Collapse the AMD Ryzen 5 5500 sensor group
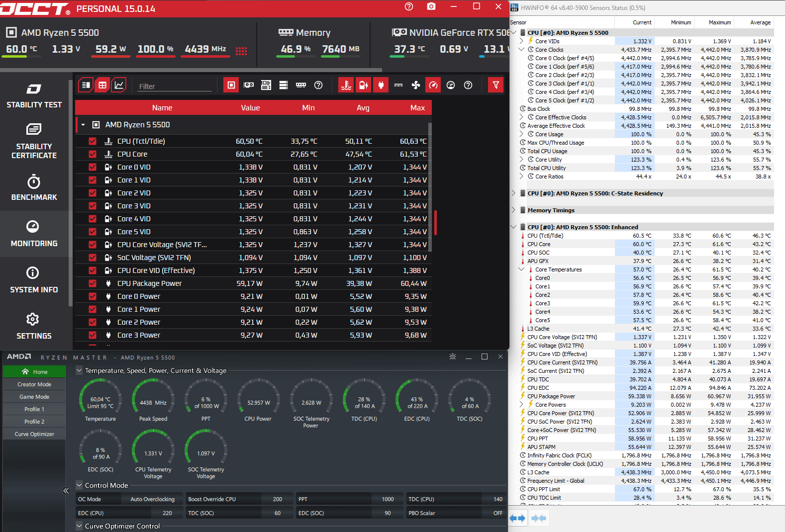Screen dimensions: 785x532 [x=83, y=125]
